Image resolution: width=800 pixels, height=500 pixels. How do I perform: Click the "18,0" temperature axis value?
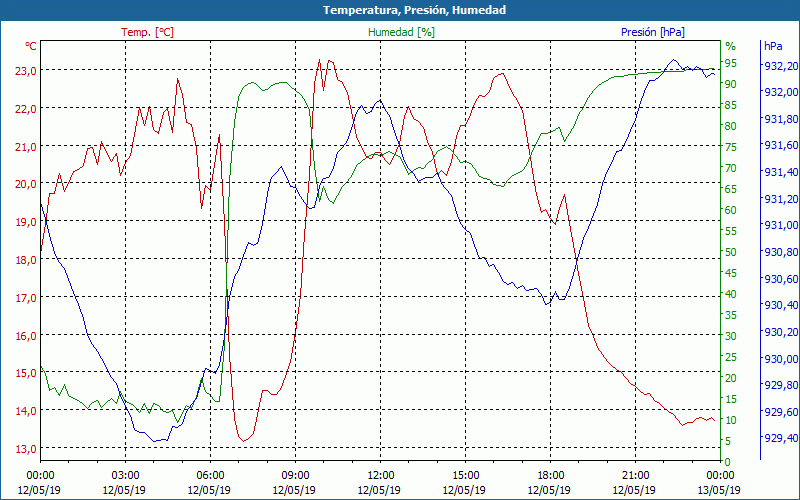tap(26, 260)
